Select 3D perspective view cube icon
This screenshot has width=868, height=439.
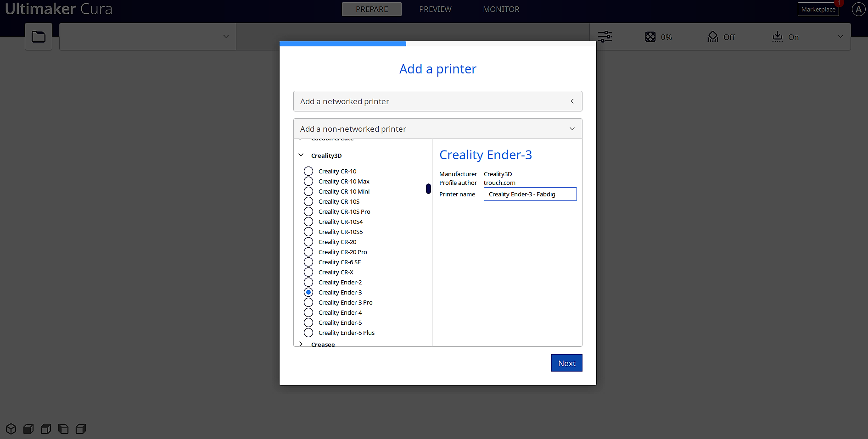(11, 429)
